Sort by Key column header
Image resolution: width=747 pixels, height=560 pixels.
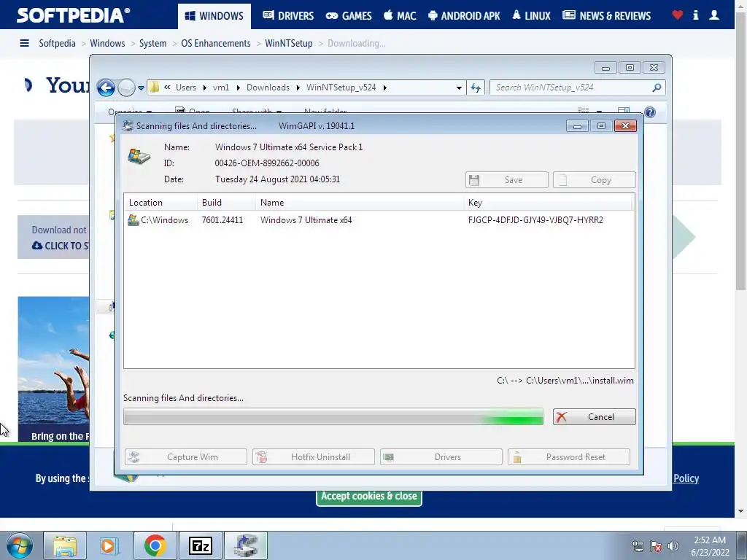548,203
